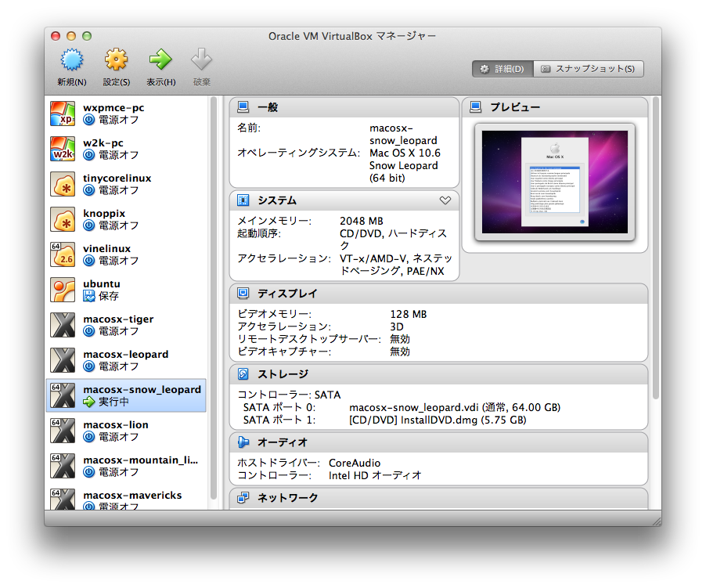Screen dimensions: 706x588
Task: Switch to Details (詳細) view
Action: (x=502, y=69)
